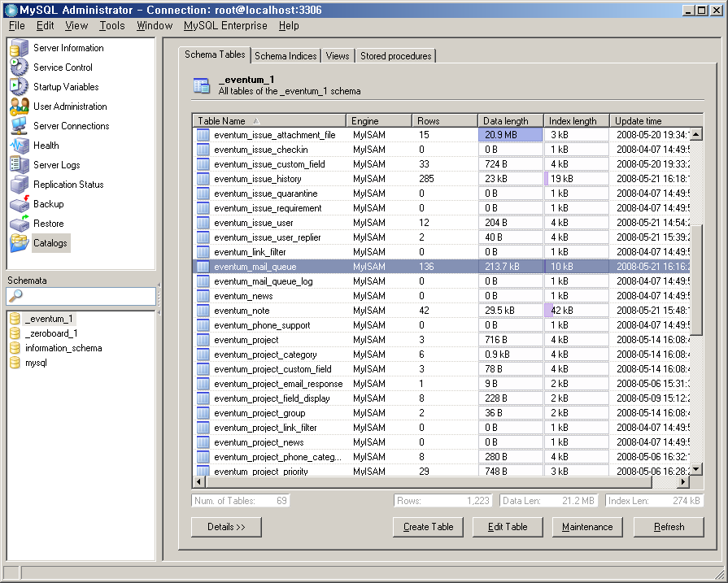Open the Help menu
The image size is (728, 583).
tap(289, 25)
